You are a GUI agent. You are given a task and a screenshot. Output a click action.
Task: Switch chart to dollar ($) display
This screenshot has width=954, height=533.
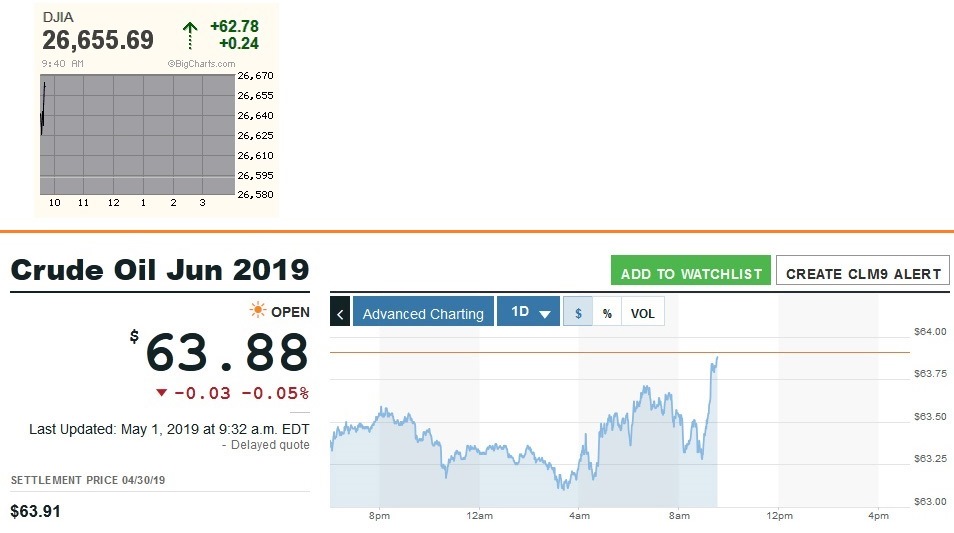point(576,313)
